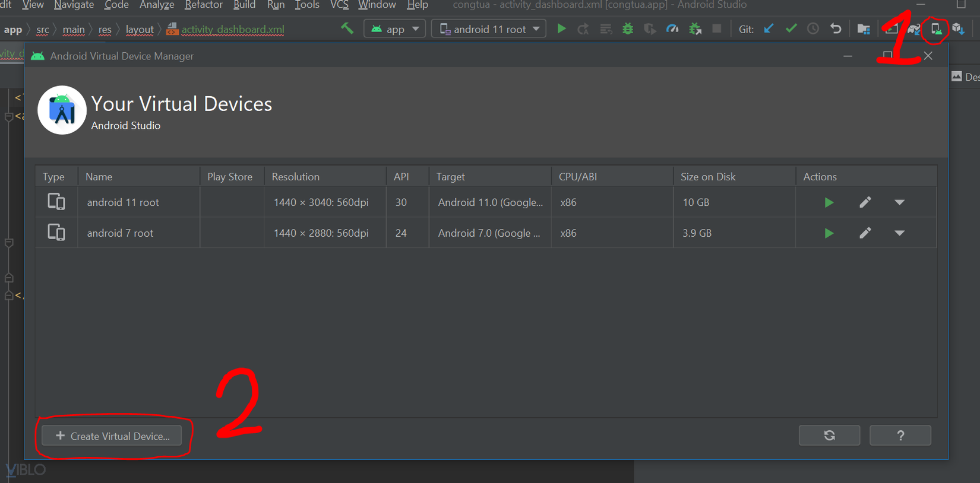Open the Run menu
980x483 pixels.
click(276, 5)
